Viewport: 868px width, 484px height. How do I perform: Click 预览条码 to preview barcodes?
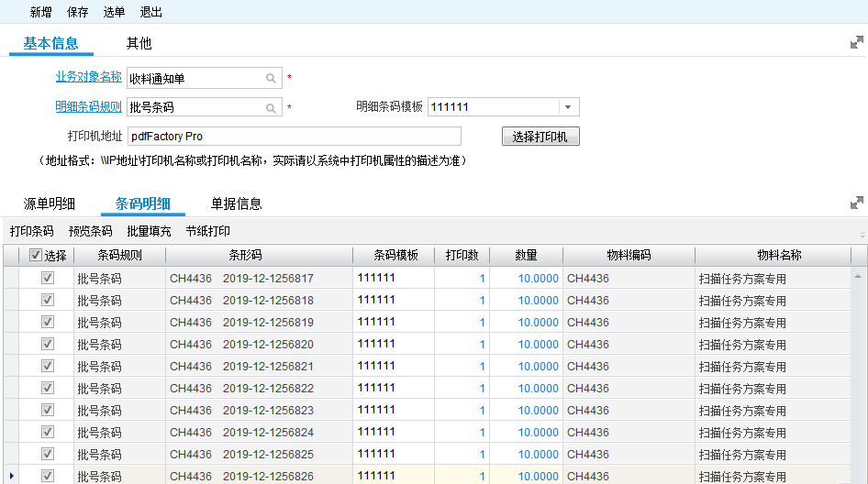[91, 231]
